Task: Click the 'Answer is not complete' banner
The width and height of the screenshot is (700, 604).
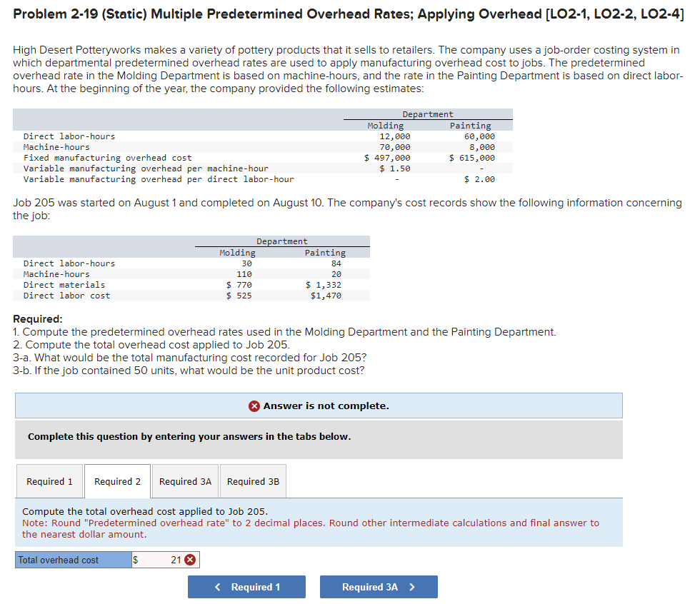Action: [x=319, y=406]
